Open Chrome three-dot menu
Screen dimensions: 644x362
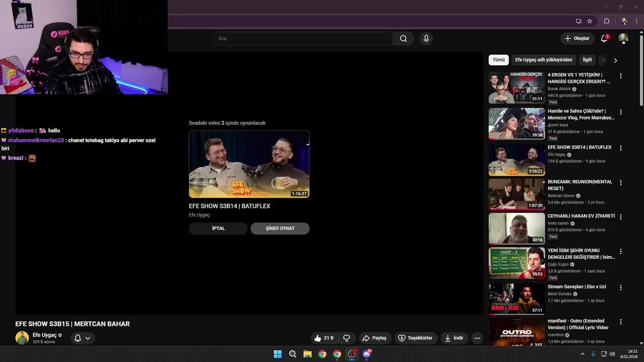click(636, 21)
